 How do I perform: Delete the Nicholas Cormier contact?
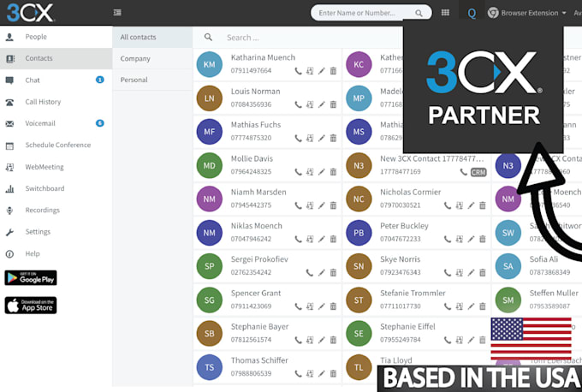[483, 205]
